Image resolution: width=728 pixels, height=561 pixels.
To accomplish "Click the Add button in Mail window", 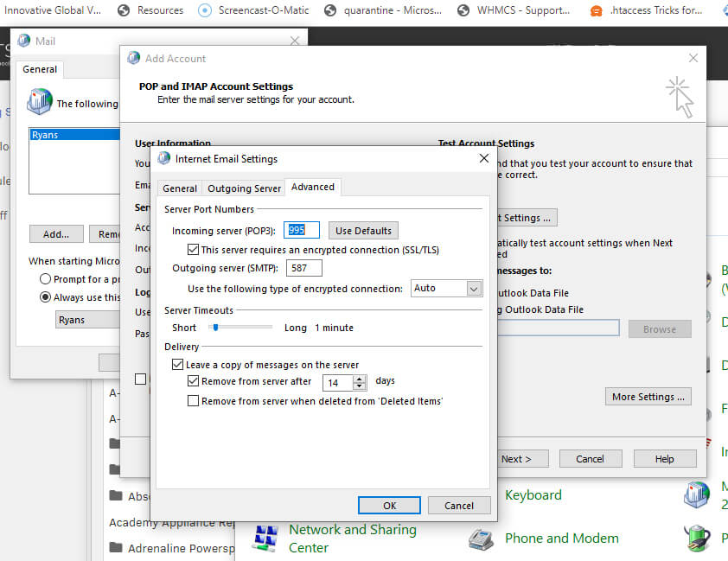I will click(x=56, y=234).
